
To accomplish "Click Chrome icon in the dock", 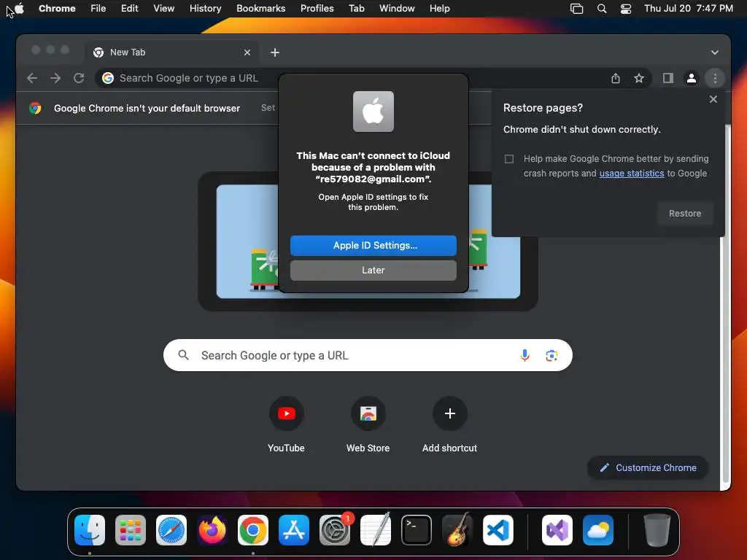I will click(x=253, y=529).
